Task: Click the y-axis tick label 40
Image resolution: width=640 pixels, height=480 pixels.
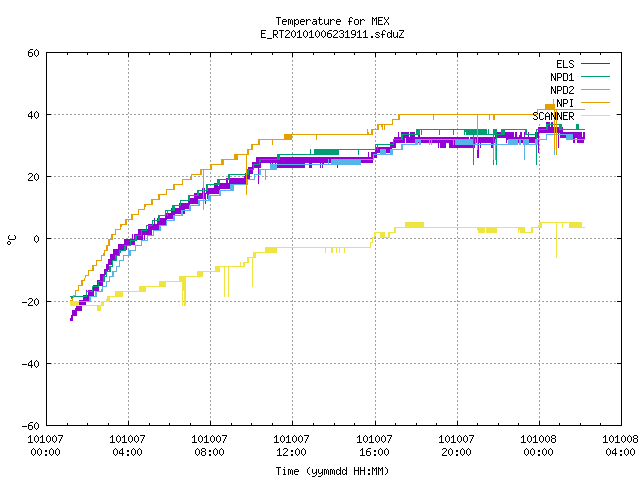Action: [33, 116]
